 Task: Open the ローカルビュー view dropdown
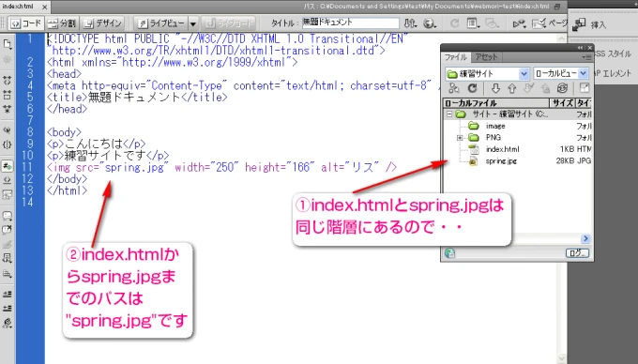561,73
